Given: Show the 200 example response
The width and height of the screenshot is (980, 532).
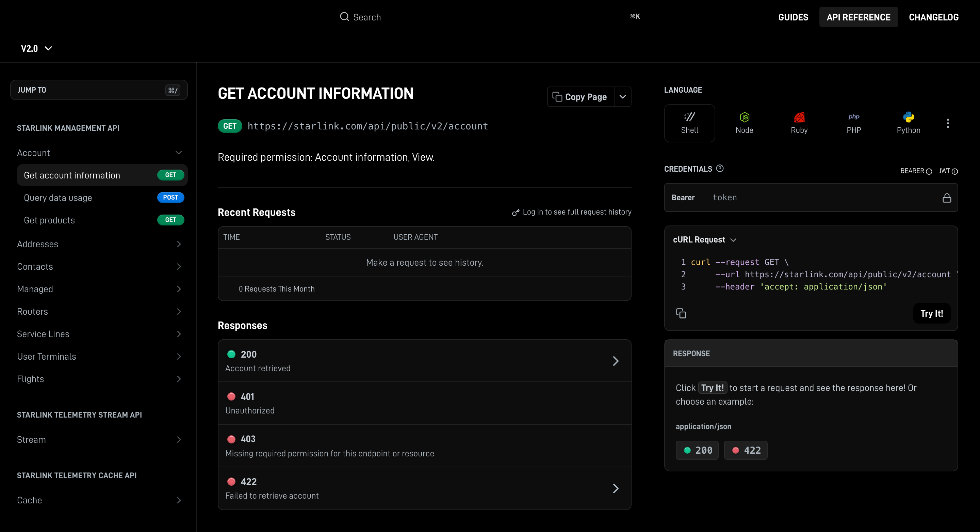Looking at the screenshot, I should pyautogui.click(x=697, y=450).
